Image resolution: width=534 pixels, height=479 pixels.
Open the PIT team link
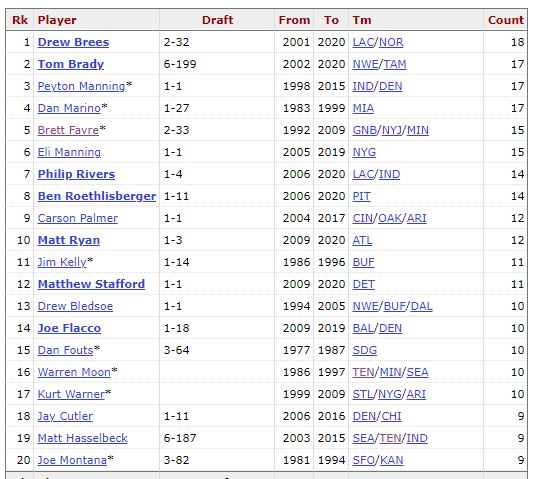[361, 196]
